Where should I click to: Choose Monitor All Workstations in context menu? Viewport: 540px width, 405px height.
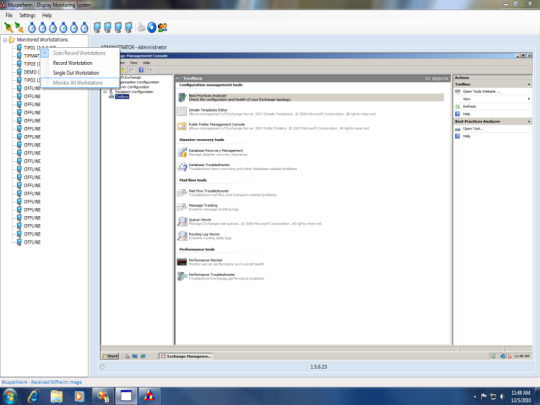point(80,83)
